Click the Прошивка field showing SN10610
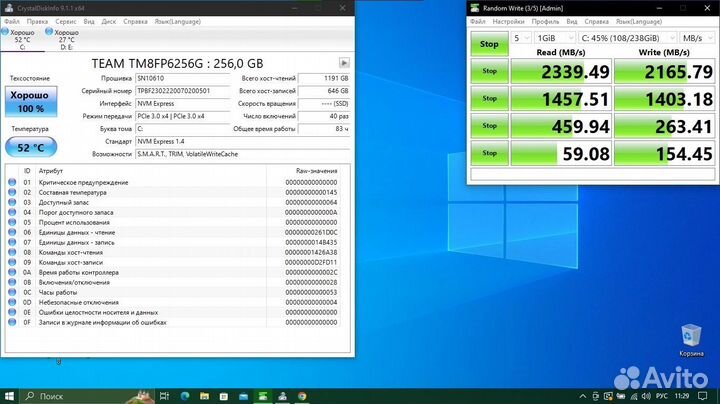Screen dimensions: 720x404 pos(182,79)
